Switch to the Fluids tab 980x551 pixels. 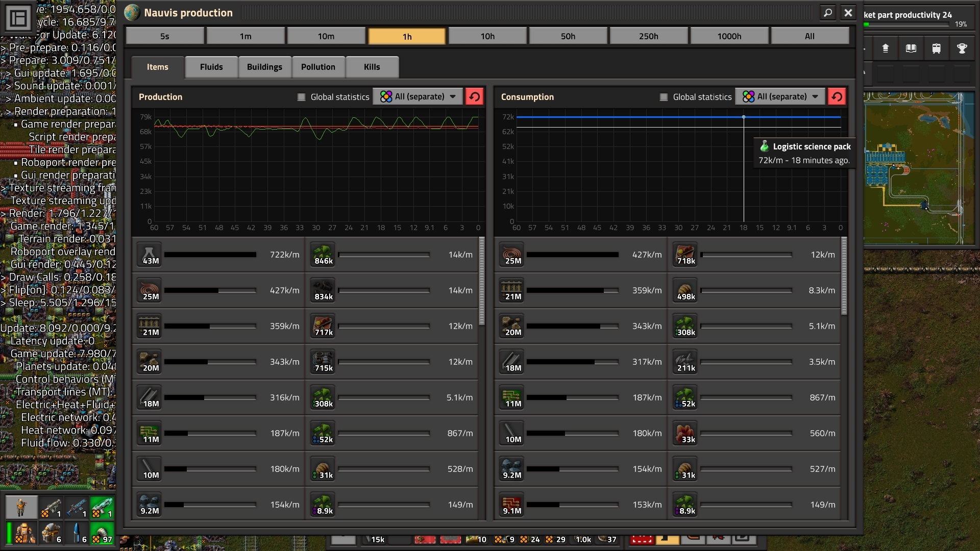(x=211, y=67)
